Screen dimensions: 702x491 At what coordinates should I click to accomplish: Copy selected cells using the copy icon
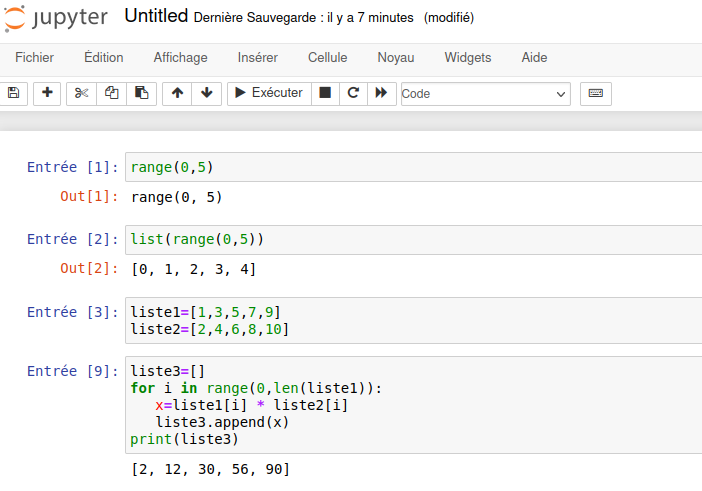pos(112,93)
